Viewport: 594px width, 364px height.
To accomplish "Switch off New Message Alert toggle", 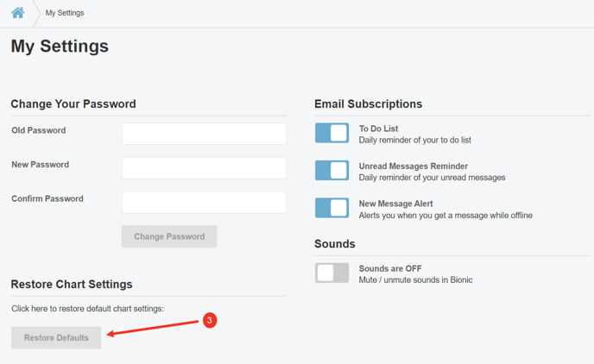I will click(x=332, y=208).
